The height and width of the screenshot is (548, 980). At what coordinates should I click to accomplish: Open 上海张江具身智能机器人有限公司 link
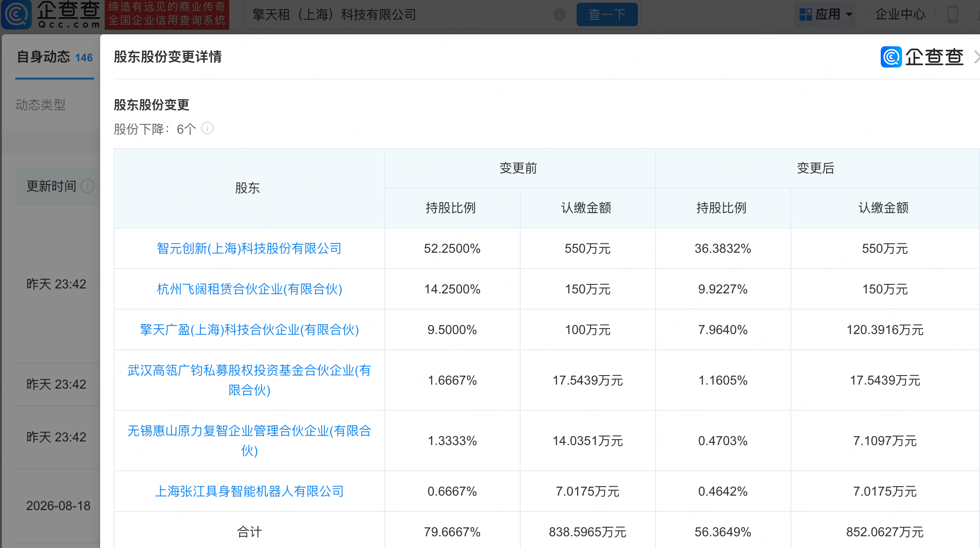tap(249, 491)
